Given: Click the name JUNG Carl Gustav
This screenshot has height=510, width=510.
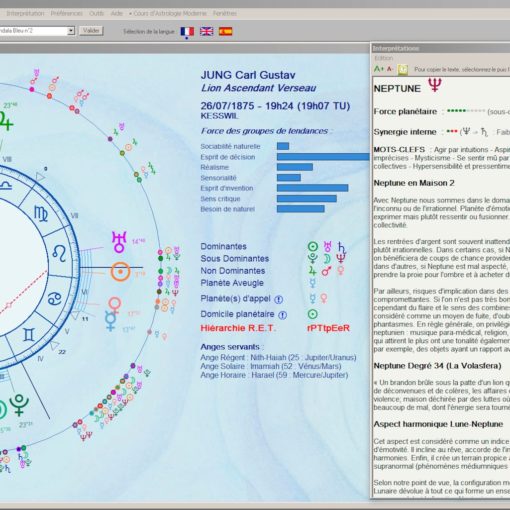Looking at the screenshot, I should (x=248, y=75).
